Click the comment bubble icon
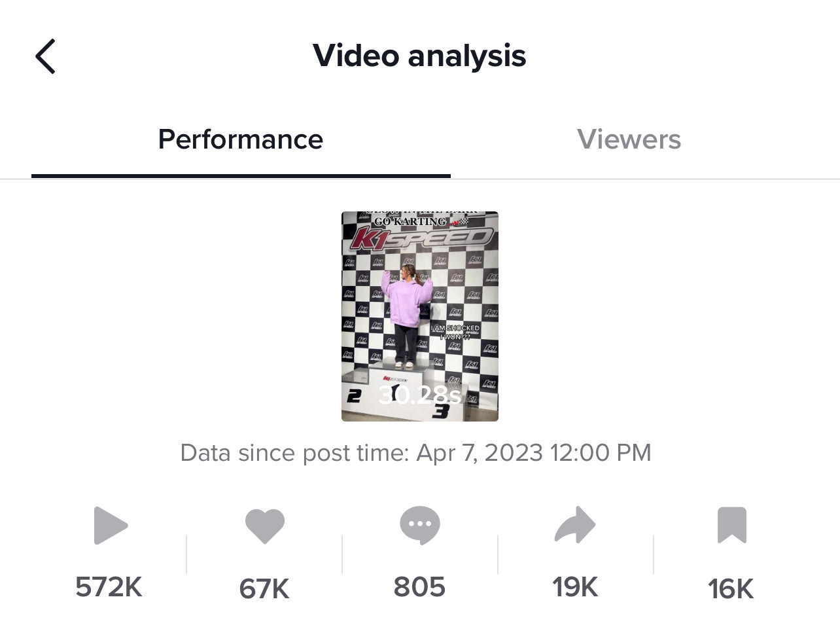 419,525
